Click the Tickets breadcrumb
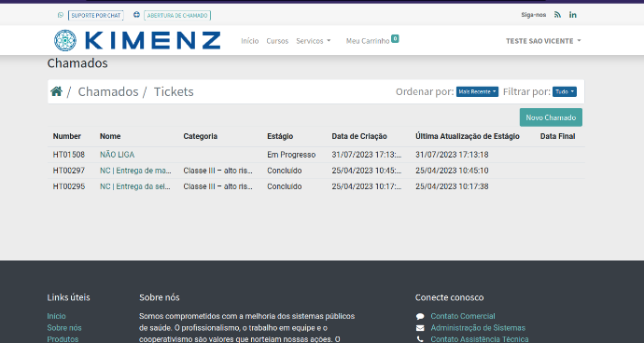This screenshot has width=644, height=343. (174, 91)
